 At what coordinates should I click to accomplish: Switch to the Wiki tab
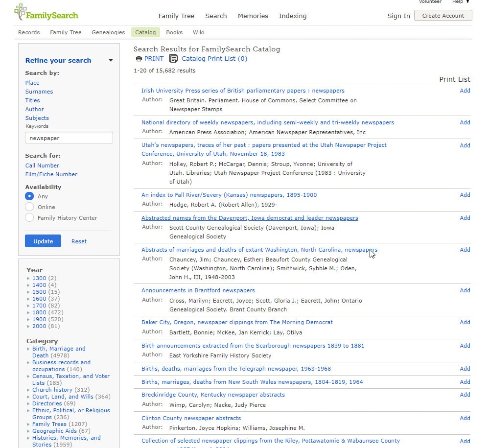[198, 32]
